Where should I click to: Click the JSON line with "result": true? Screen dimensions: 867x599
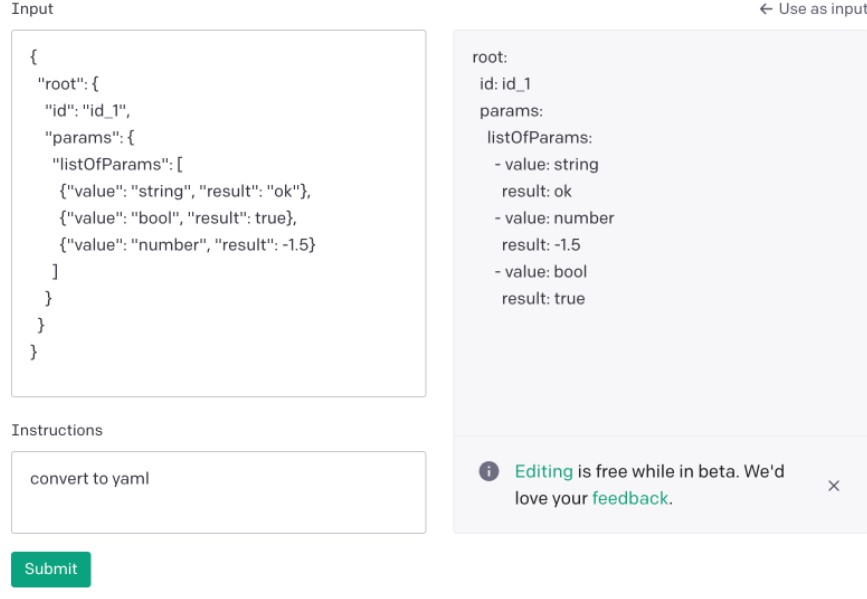pos(178,218)
